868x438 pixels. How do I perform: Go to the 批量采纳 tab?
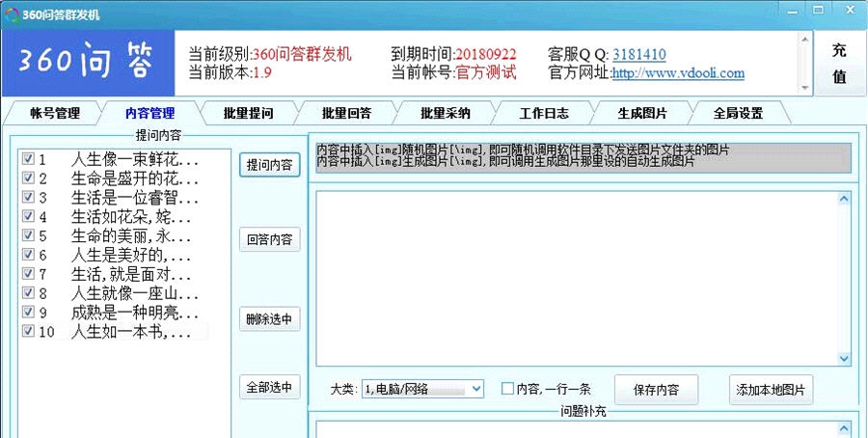pos(445,114)
